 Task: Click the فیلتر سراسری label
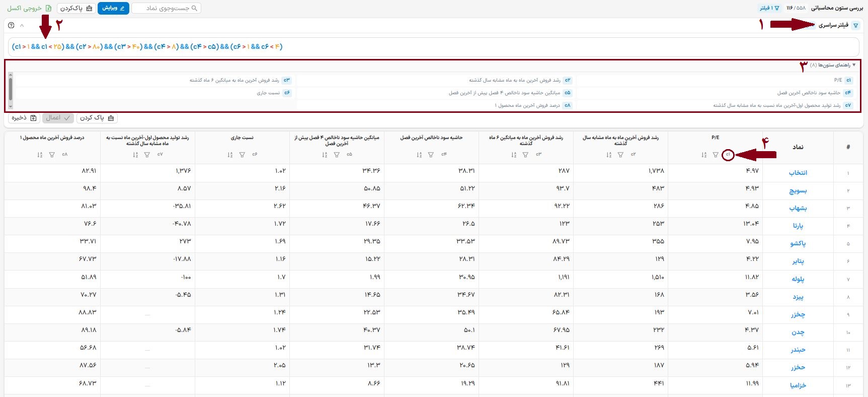coord(833,25)
